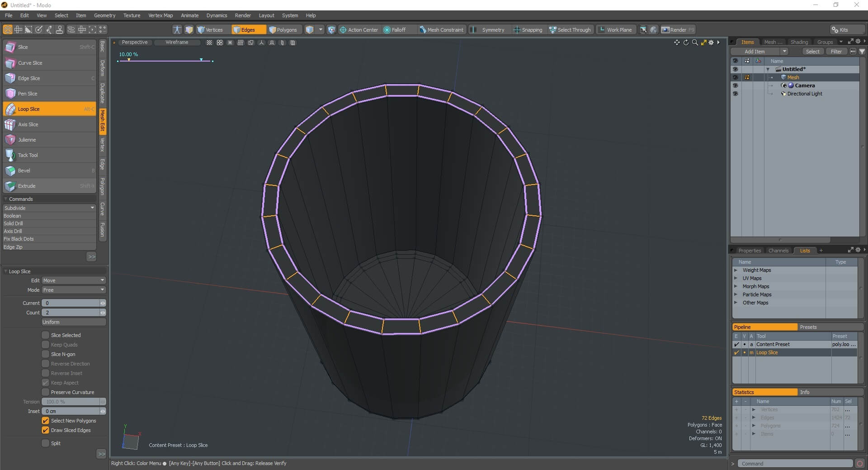Uncheck the Keep Aspect option
868x470 pixels.
tap(46, 382)
